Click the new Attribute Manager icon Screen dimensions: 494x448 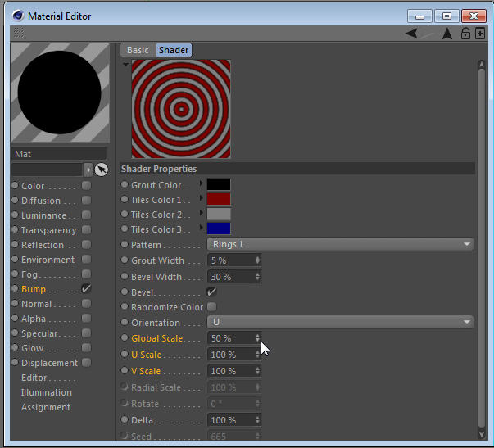(480, 33)
